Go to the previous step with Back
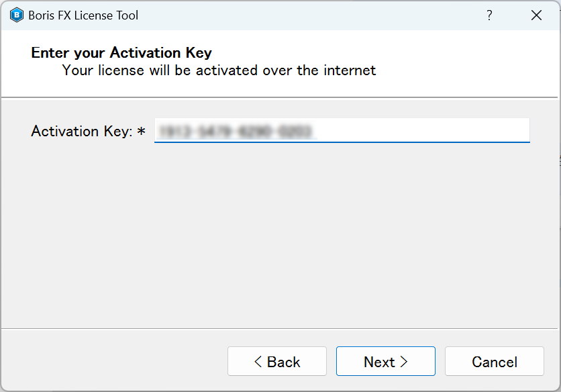561x392 pixels. pos(277,361)
